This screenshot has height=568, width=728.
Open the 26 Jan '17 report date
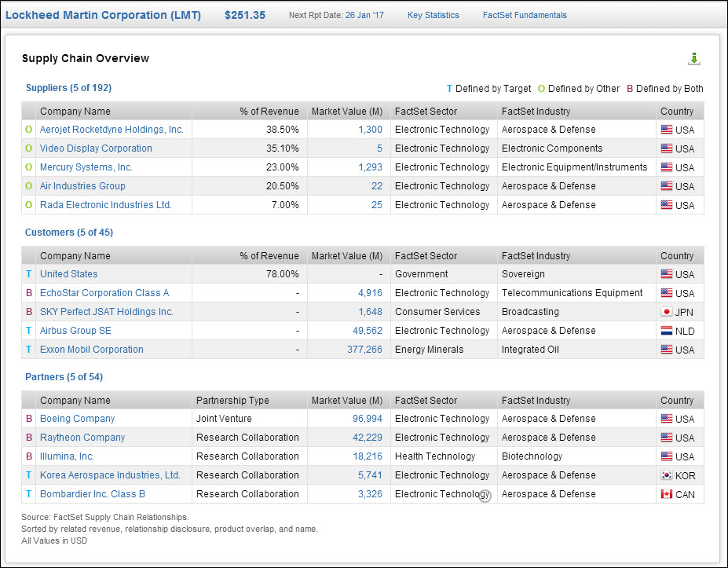[364, 16]
